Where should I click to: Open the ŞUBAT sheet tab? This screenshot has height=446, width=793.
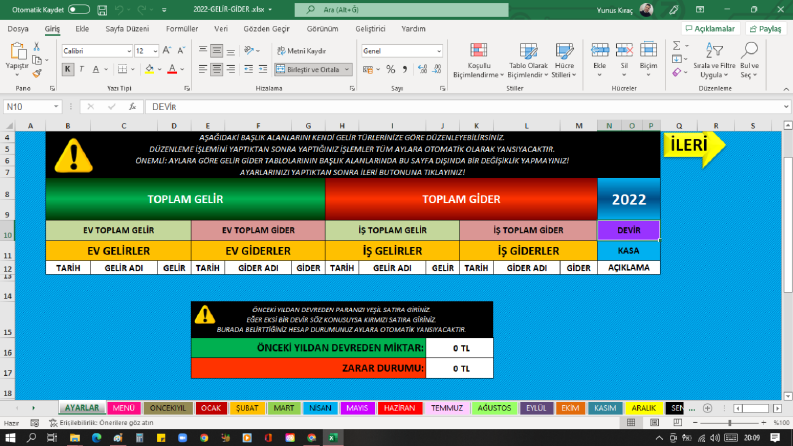[x=247, y=408]
